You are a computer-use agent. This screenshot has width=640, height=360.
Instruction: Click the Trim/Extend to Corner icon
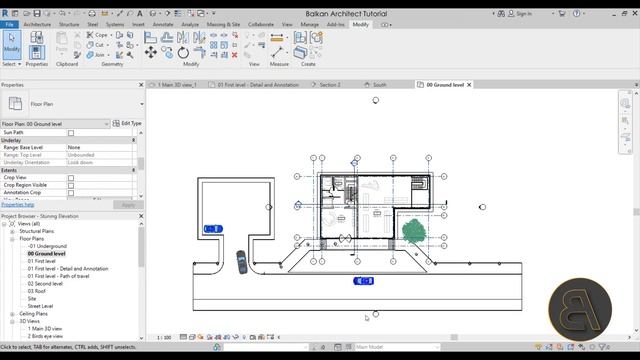(x=200, y=53)
